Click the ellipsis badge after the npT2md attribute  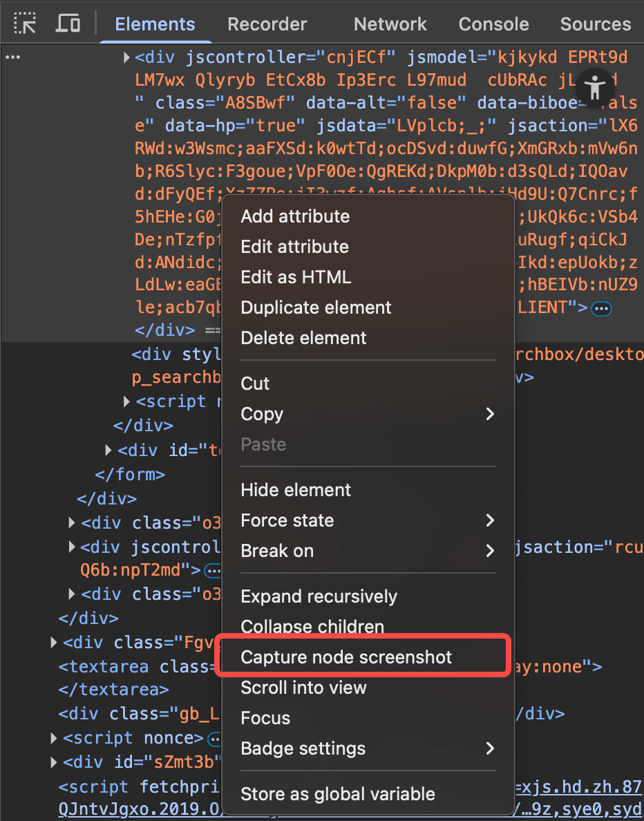(213, 571)
